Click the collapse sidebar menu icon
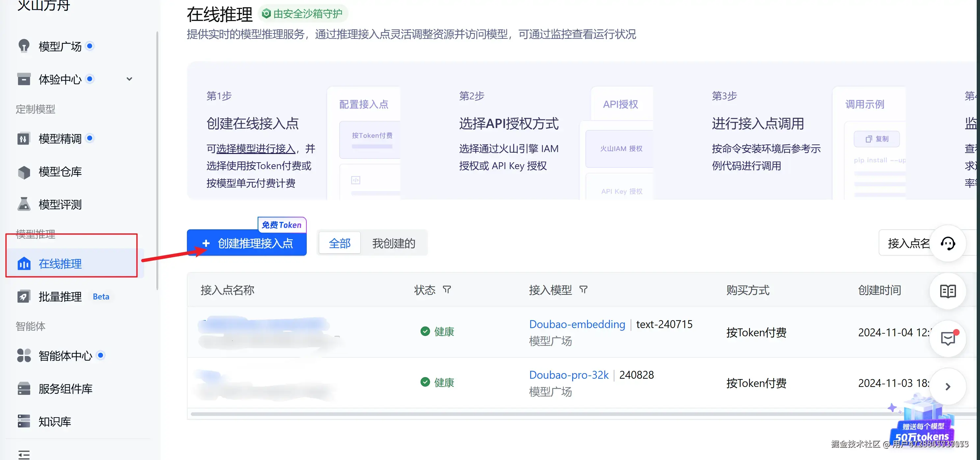The height and width of the screenshot is (460, 980). 24,454
